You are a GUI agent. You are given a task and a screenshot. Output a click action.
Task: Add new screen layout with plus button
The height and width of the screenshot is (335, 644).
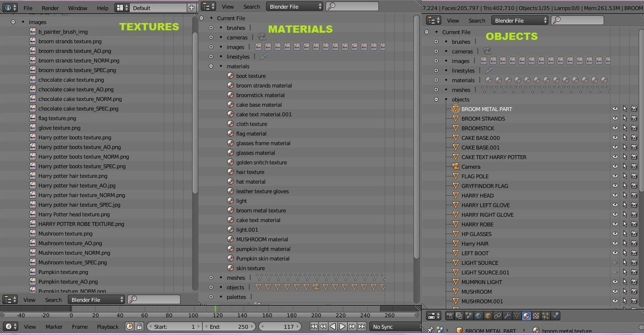coord(192,8)
